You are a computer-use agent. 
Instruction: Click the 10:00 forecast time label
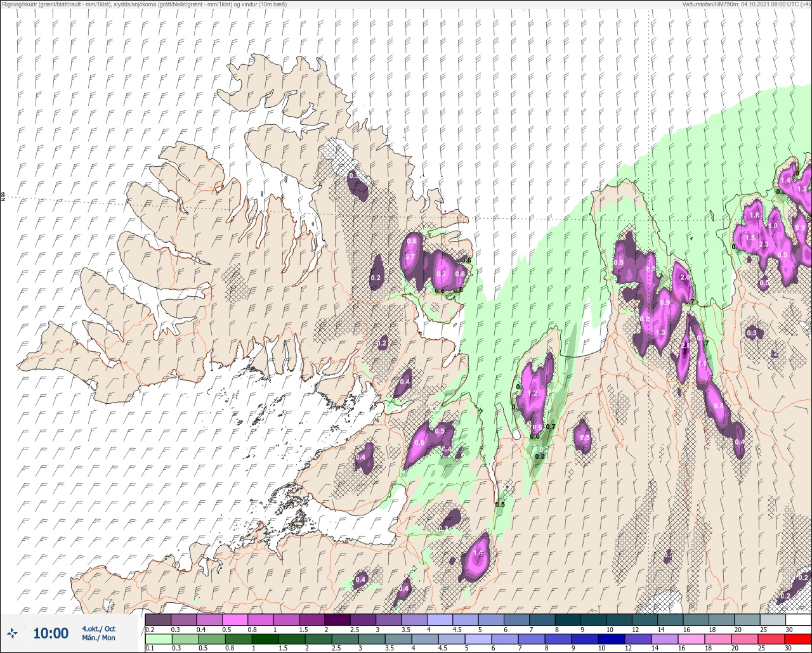tap(51, 633)
